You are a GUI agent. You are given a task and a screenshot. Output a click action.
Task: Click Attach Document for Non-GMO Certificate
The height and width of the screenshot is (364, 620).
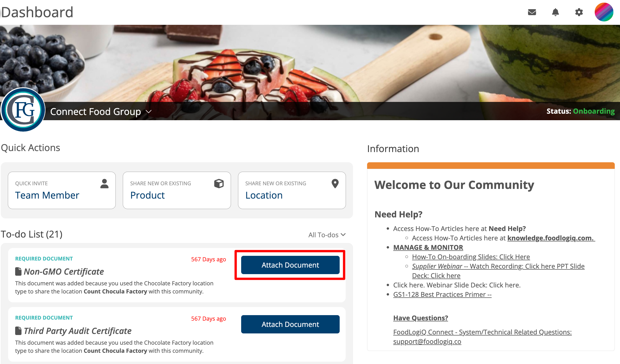coord(290,265)
